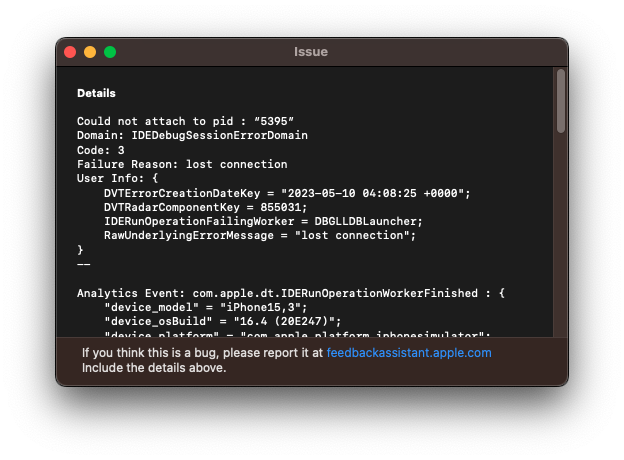Screen dimensions: 624x460
Task: Close the Issue window
Action: tap(70, 52)
